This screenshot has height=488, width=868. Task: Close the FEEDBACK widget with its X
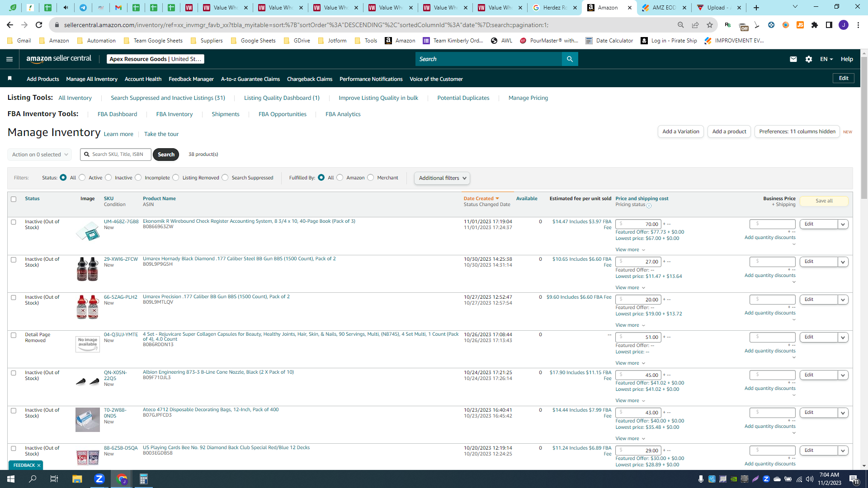pyautogui.click(x=39, y=465)
